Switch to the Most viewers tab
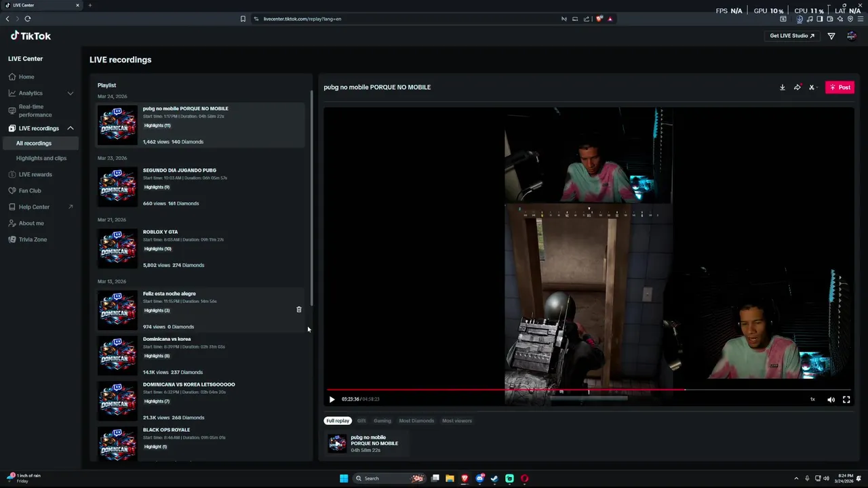This screenshot has height=488, width=868. point(457,421)
